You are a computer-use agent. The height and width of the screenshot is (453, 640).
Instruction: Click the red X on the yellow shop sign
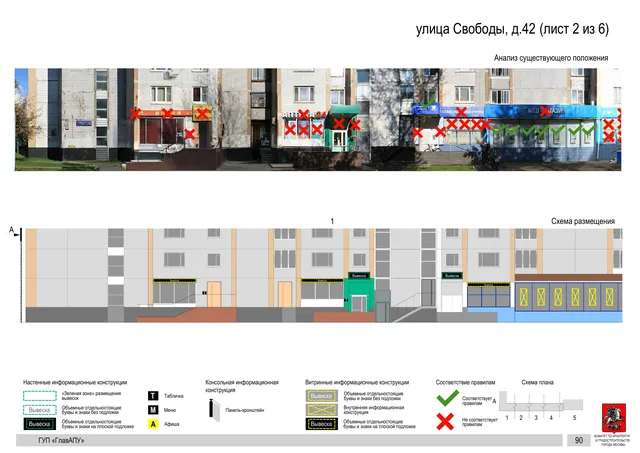point(202,113)
